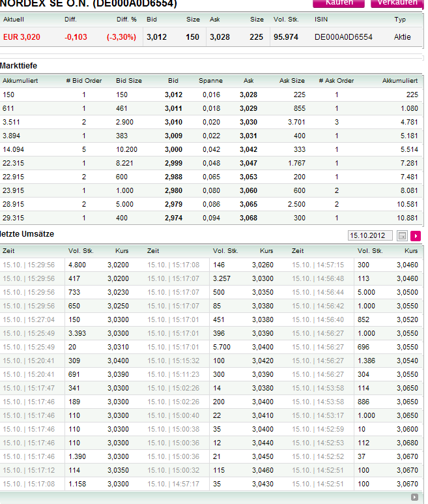428x504 pixels.
Task: Click bid price 2,999 in market depth
Action: (173, 163)
